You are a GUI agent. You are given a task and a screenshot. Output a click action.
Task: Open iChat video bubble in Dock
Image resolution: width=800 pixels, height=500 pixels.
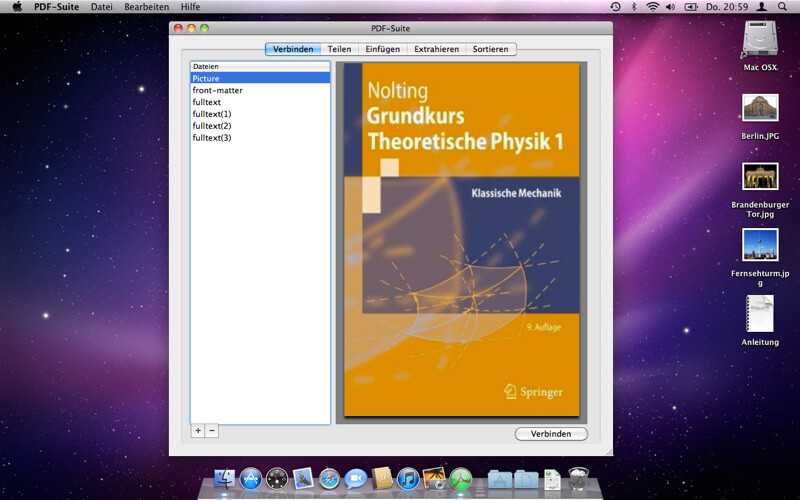pos(356,479)
